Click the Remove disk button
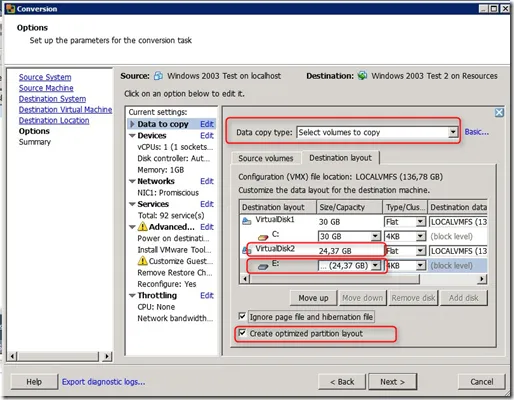The image size is (514, 400). click(413, 298)
